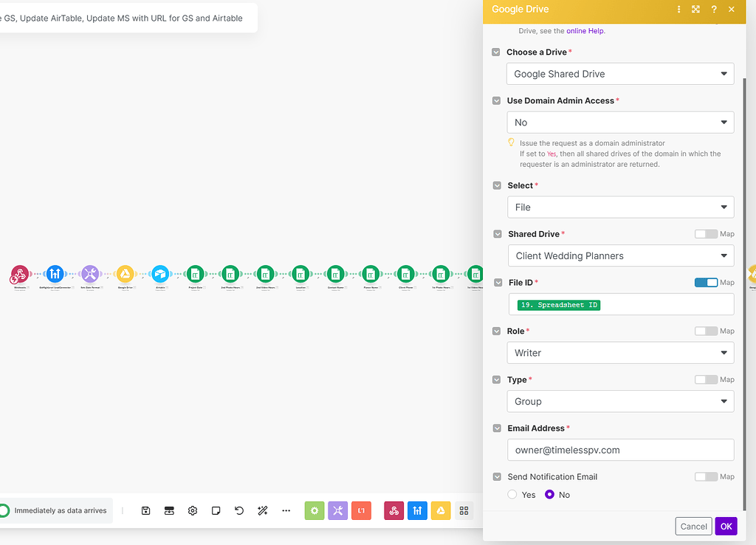Click the Email Address input field
Image resolution: width=756 pixels, height=545 pixels.
pyautogui.click(x=620, y=450)
